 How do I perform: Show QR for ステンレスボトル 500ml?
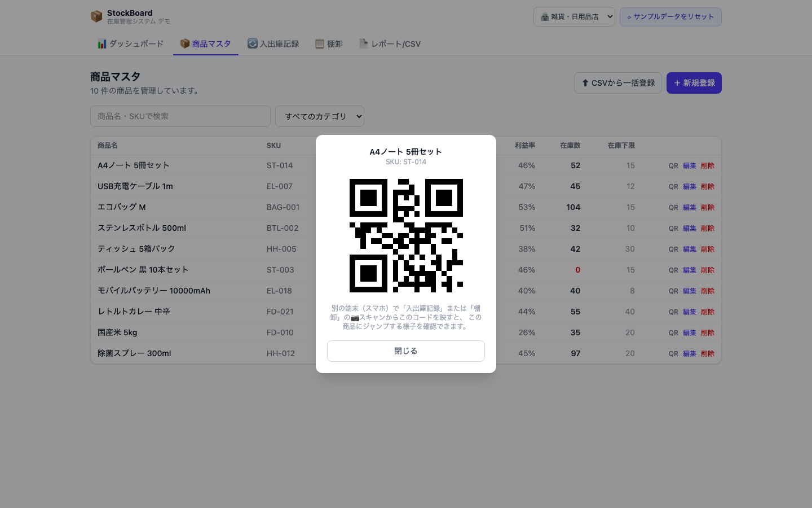pos(673,229)
